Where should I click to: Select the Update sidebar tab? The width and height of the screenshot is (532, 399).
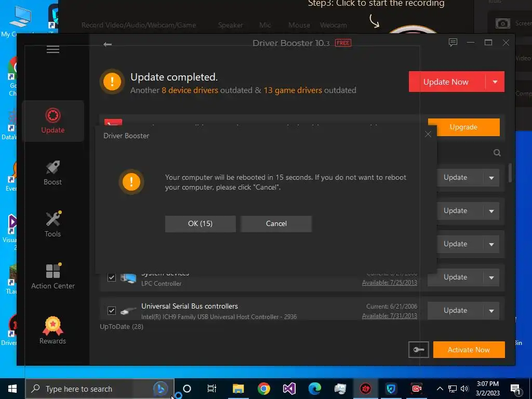coord(53,121)
